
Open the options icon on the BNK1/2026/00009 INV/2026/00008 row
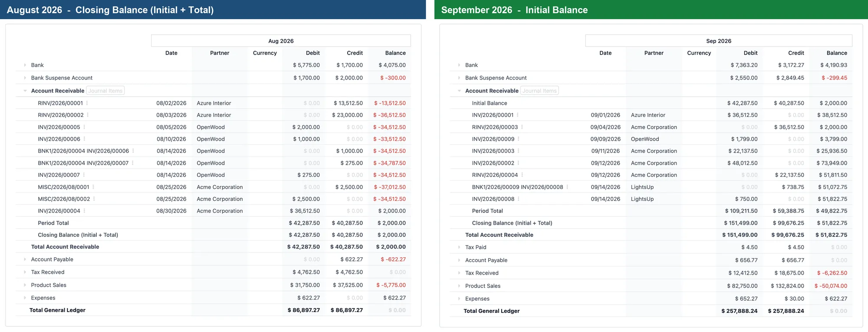click(567, 187)
